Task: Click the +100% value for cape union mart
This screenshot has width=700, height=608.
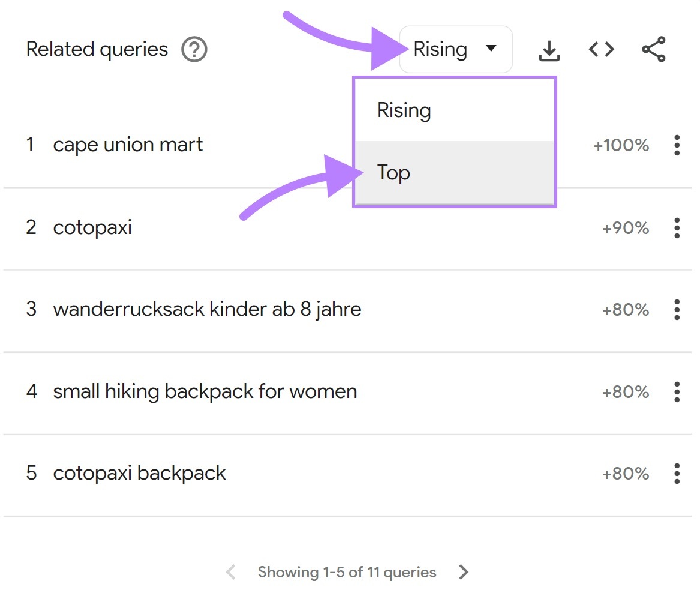Action: [x=621, y=145]
